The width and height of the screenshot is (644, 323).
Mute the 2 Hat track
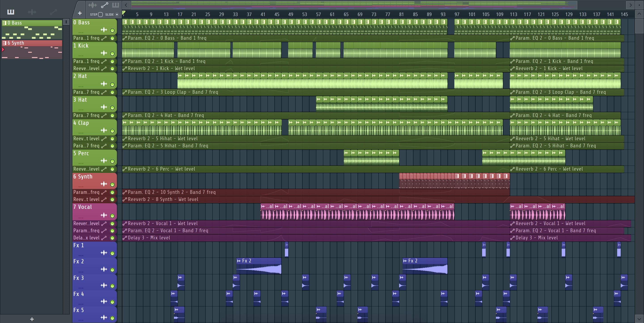click(x=112, y=84)
